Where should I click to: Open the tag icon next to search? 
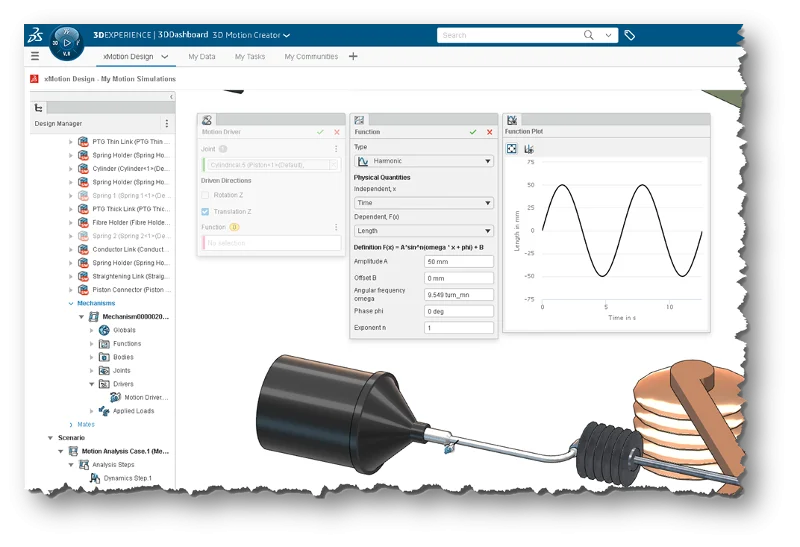coord(630,35)
